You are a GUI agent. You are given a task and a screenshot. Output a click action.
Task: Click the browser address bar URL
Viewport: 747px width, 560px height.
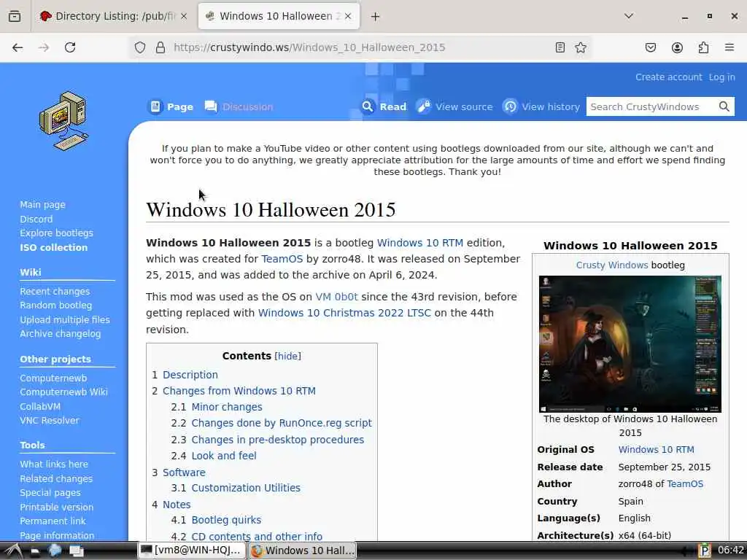coord(309,47)
